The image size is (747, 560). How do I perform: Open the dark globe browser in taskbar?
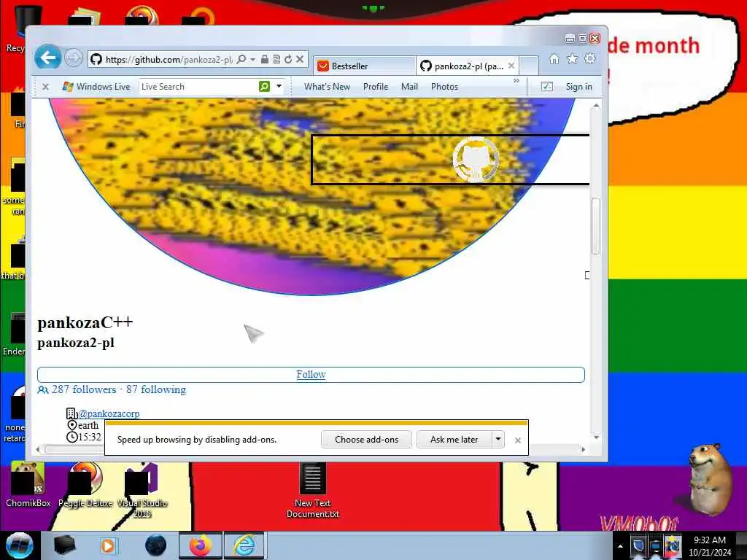(x=155, y=545)
